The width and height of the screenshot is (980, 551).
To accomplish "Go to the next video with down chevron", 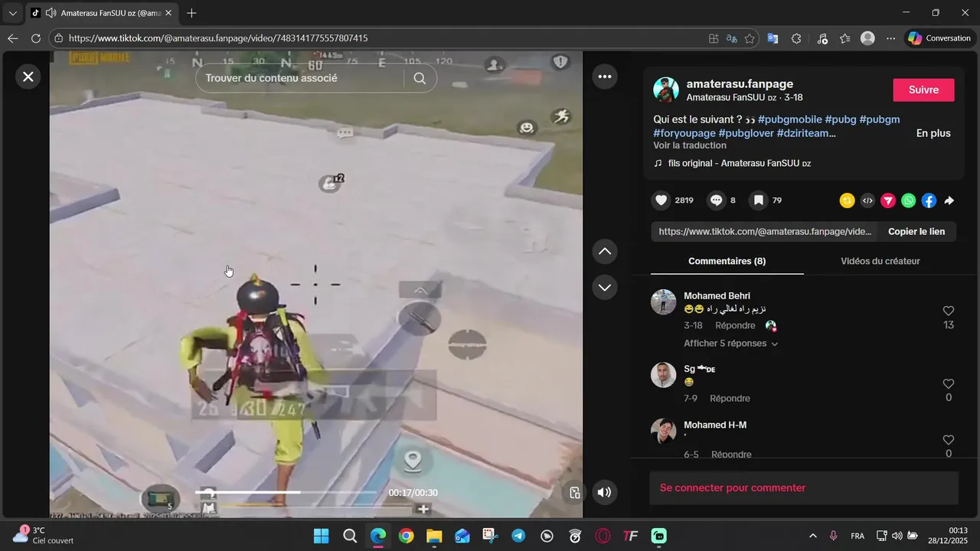I will click(x=605, y=287).
